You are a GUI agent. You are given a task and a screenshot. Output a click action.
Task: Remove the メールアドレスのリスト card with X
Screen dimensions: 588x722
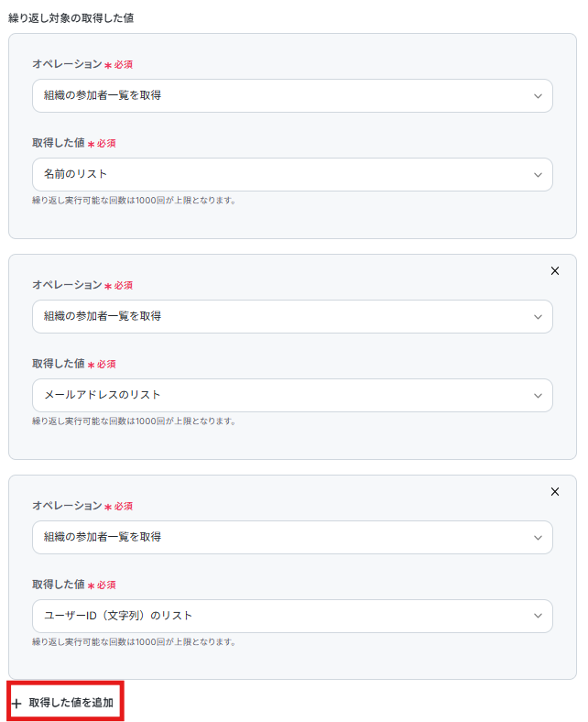pyautogui.click(x=554, y=271)
